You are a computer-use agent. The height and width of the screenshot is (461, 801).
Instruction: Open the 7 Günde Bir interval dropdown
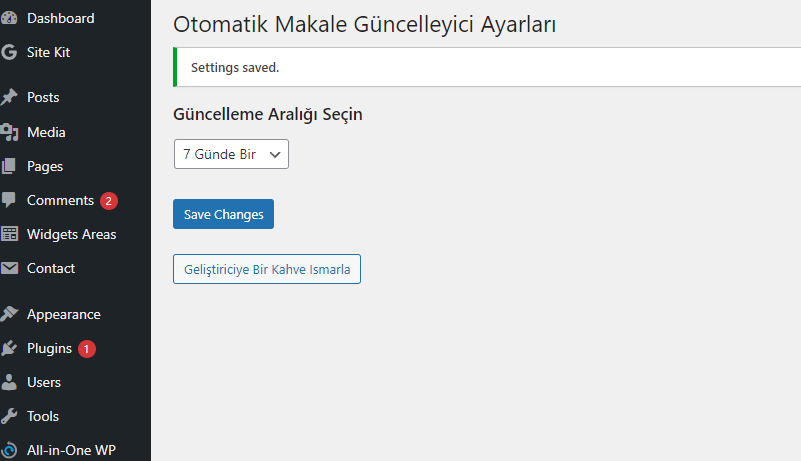[231, 154]
